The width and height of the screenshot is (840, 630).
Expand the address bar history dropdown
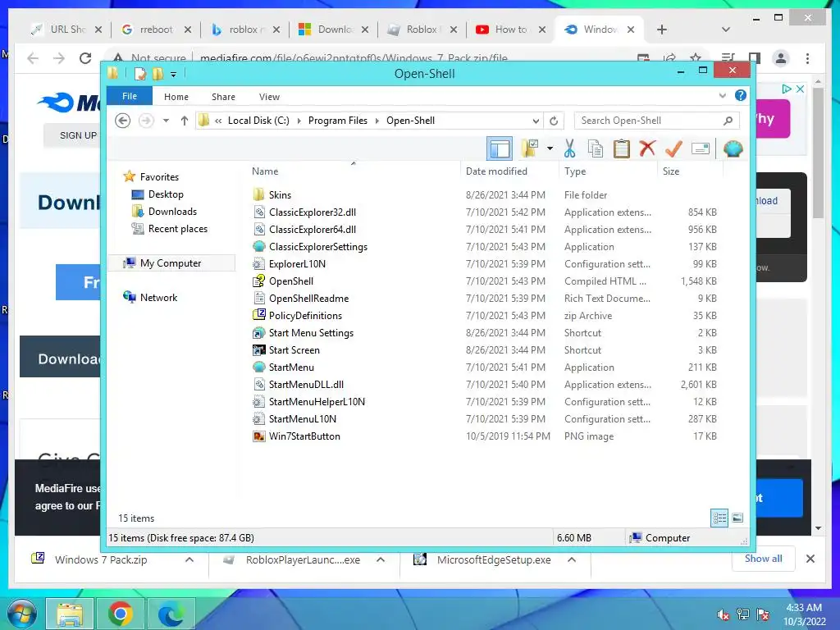coord(535,121)
